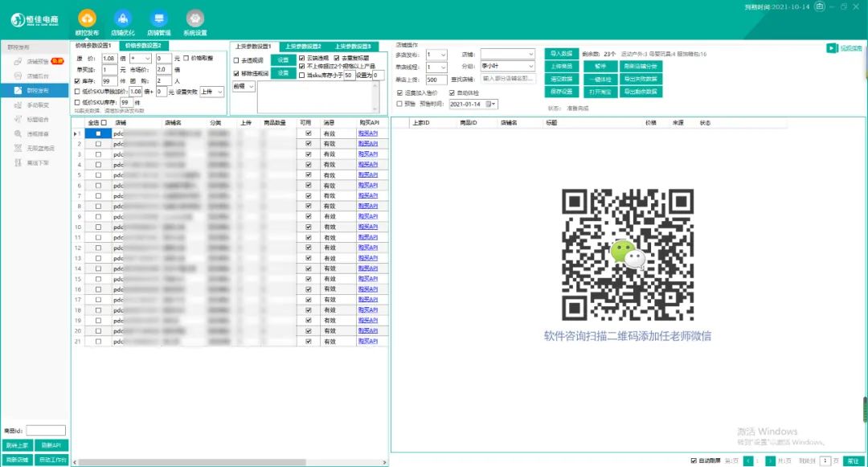Image resolution: width=868 pixels, height=467 pixels.
Task: Expand the 单店线程 dropdown
Action: coord(436,67)
